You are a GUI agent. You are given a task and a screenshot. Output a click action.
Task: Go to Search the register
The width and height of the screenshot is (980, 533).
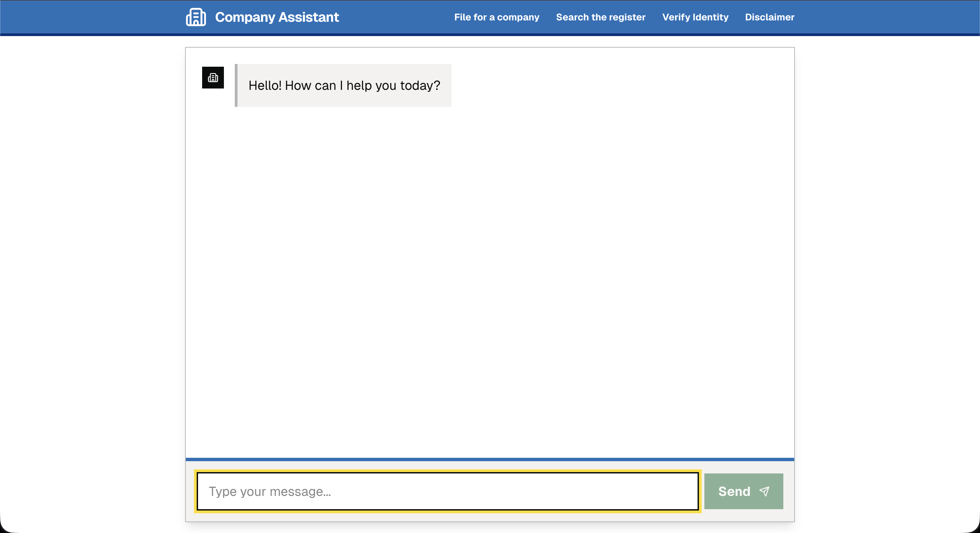click(600, 17)
